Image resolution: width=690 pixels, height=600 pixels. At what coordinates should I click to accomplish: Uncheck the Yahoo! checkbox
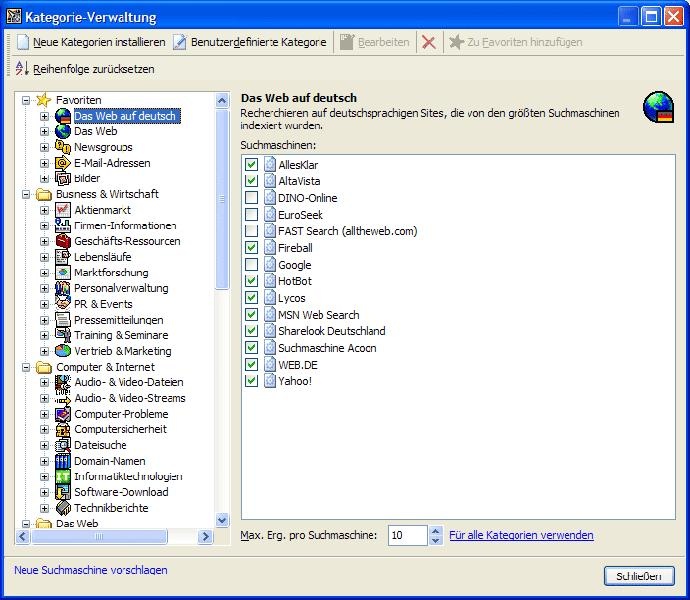coord(251,381)
